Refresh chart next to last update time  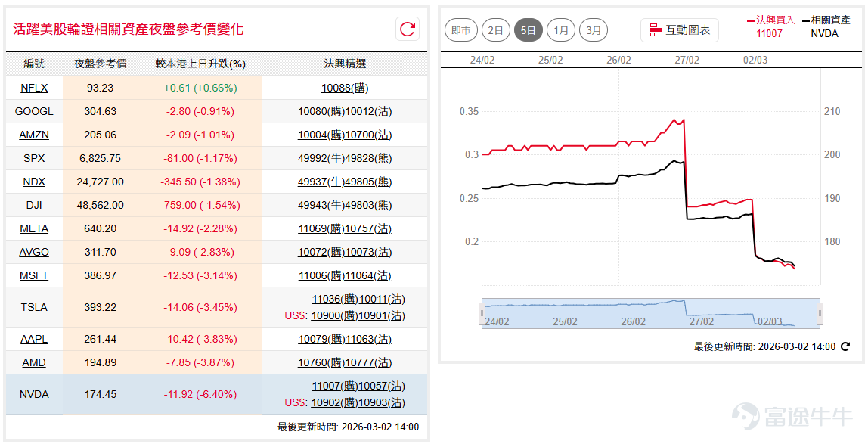pos(845,347)
